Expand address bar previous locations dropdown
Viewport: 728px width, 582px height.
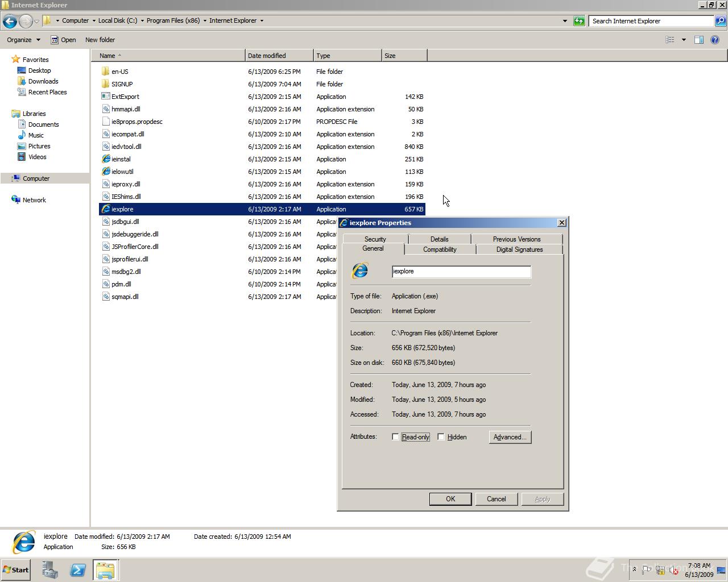click(565, 21)
